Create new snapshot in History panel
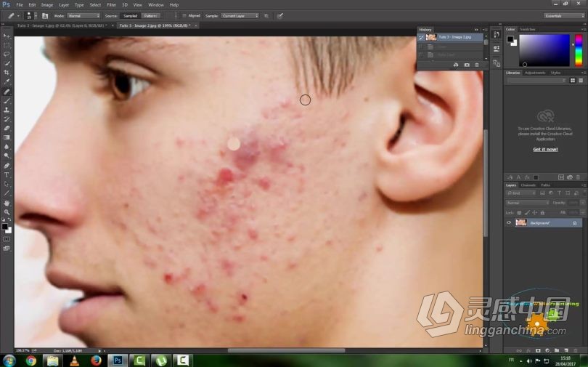 467,65
